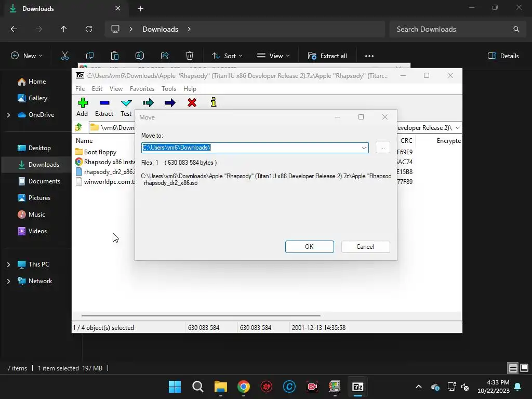
Task: Open the Sort dropdown in Explorer
Action: pos(227,56)
